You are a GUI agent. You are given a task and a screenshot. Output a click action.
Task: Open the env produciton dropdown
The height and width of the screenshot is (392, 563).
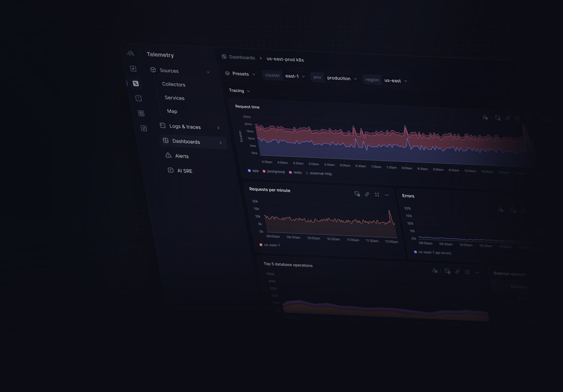(x=341, y=78)
